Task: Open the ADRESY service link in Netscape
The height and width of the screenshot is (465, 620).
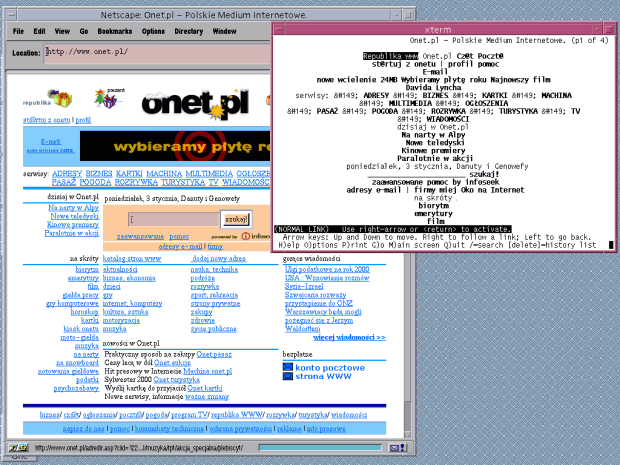Action: click(x=67, y=174)
